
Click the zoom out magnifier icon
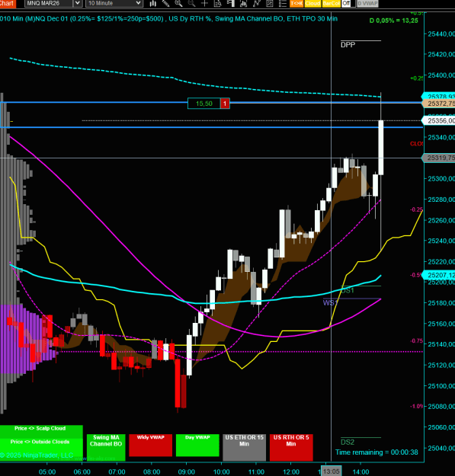pyautogui.click(x=191, y=3)
